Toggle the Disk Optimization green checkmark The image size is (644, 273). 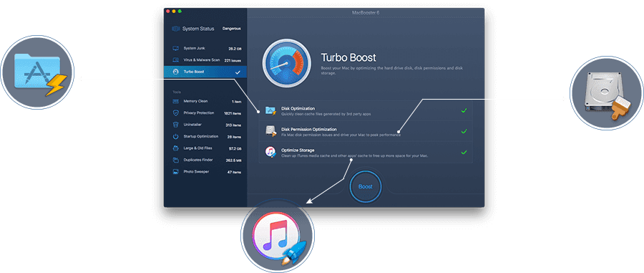464,110
